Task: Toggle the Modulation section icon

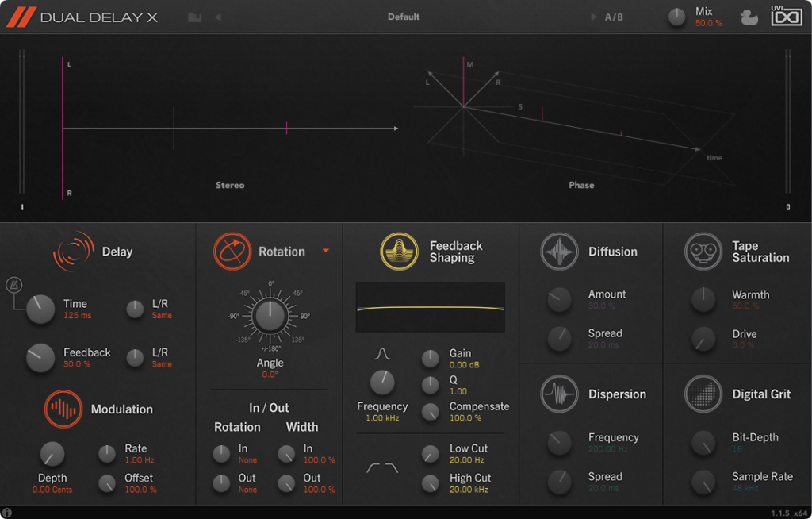Action: [x=63, y=409]
